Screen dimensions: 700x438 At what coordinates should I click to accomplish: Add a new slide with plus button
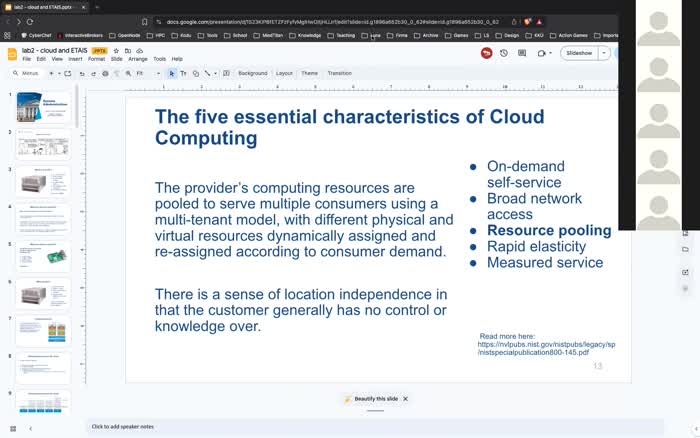click(x=51, y=73)
